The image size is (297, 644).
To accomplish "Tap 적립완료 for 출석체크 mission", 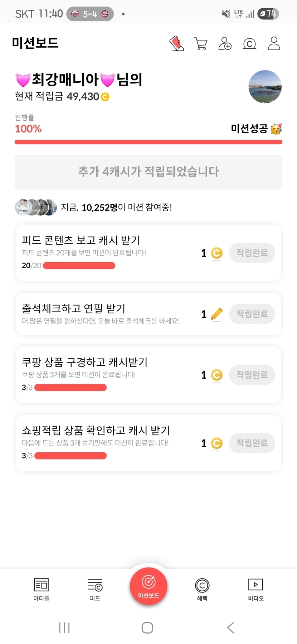I will point(252,314).
